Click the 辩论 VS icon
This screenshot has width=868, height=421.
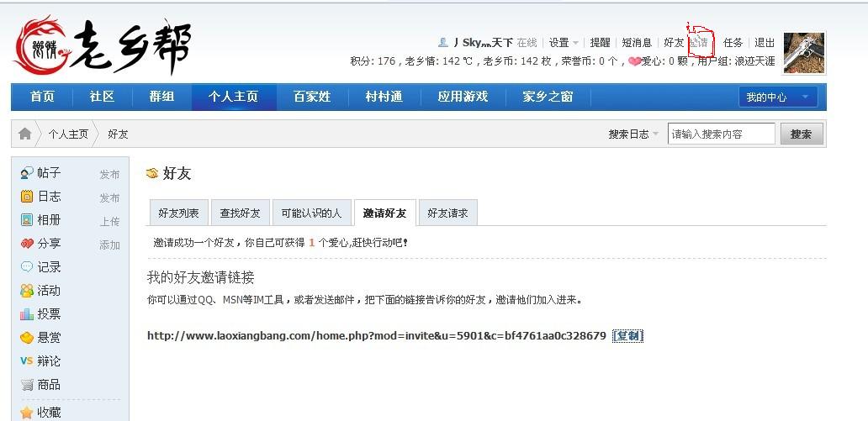pyautogui.click(x=27, y=361)
